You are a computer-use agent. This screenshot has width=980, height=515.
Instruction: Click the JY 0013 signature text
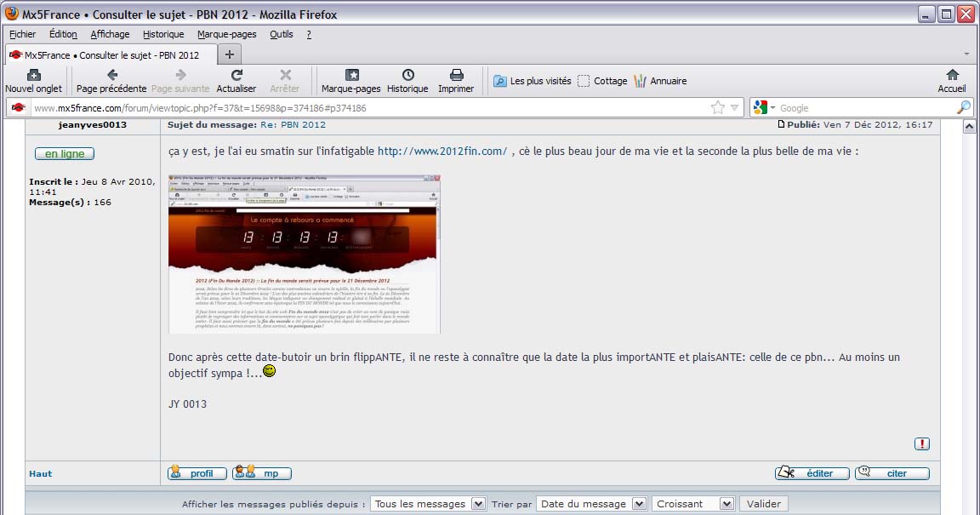187,404
